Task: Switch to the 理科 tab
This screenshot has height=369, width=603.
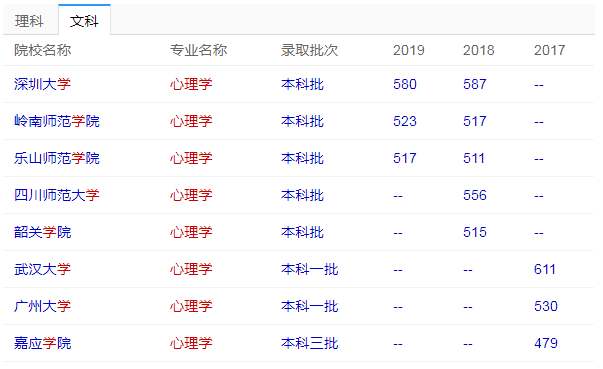Action: 29,21
